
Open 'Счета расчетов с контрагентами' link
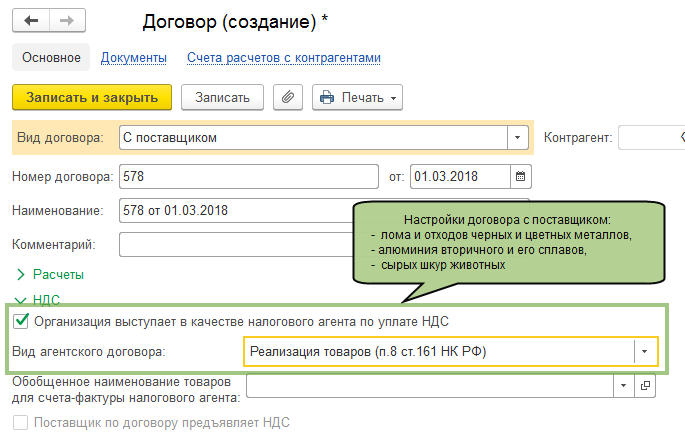tap(284, 58)
